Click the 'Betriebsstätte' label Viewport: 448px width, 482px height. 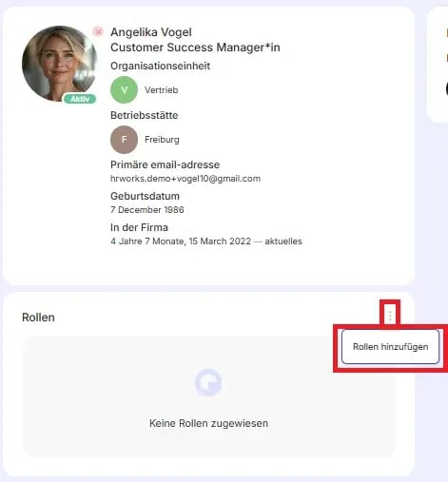(144, 115)
